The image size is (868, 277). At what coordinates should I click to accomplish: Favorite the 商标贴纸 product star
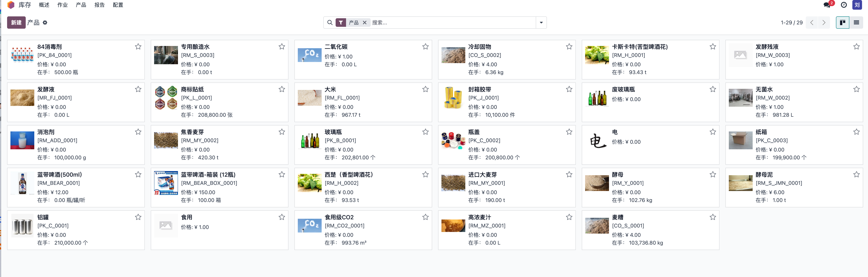click(x=282, y=89)
